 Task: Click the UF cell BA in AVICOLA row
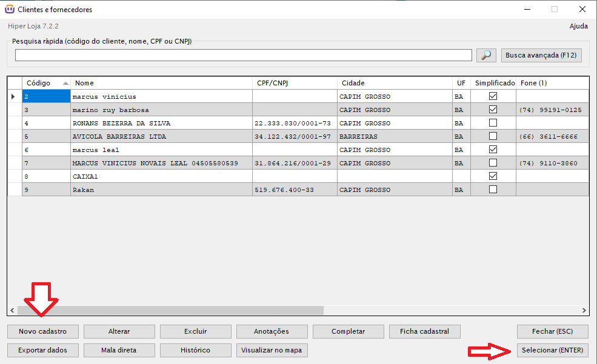pos(461,136)
